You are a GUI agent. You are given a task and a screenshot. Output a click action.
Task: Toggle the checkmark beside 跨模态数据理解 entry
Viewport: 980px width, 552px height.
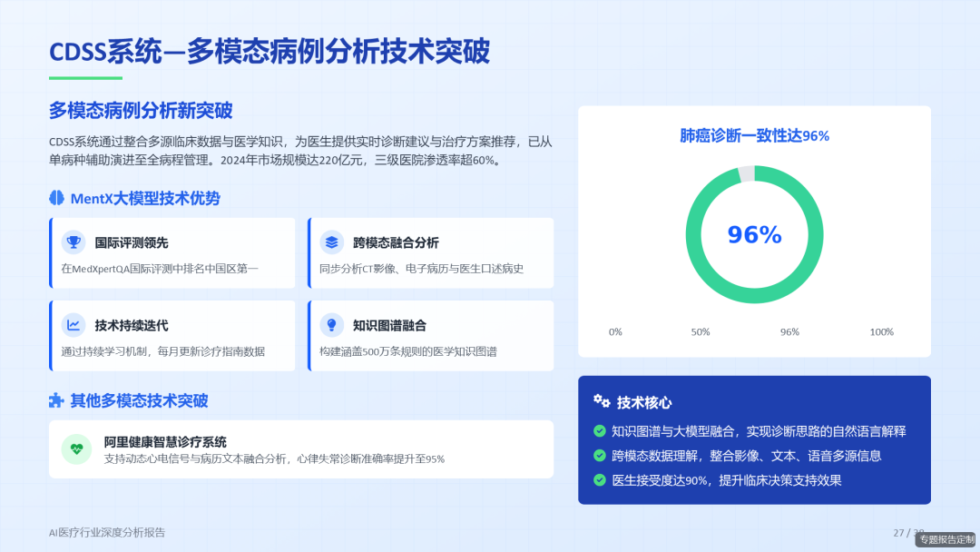(x=600, y=456)
